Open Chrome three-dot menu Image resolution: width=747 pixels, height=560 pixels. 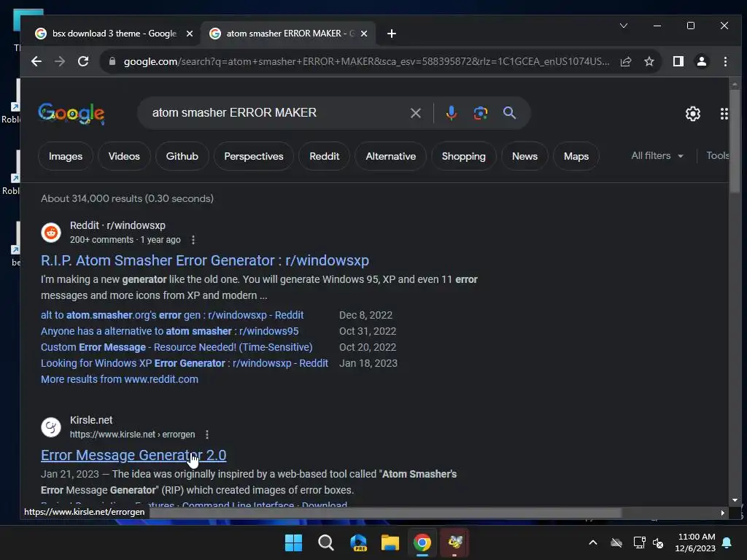point(725,61)
